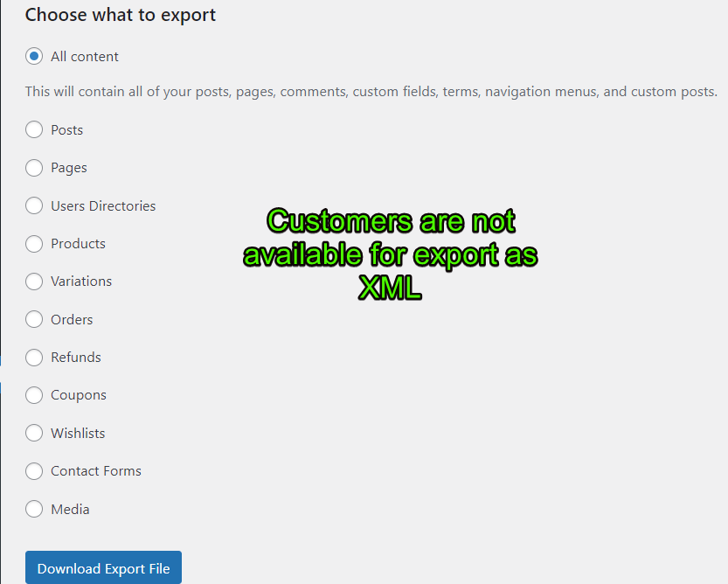Pick the Media radio button
Screen dimensions: 728x584
(34, 509)
